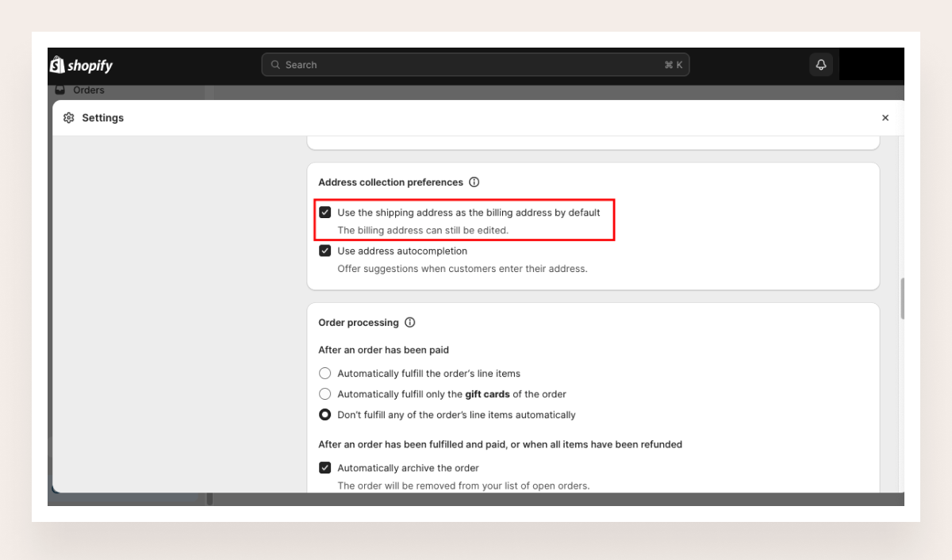Click the settings panel scrollbar thumb
Viewport: 952px width, 560px height.
pyautogui.click(x=903, y=298)
